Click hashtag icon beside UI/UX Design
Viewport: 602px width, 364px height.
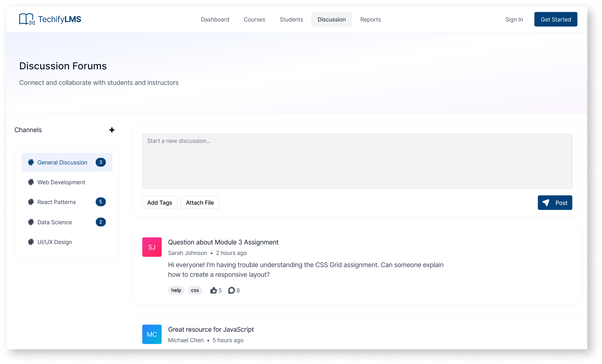[31, 242]
